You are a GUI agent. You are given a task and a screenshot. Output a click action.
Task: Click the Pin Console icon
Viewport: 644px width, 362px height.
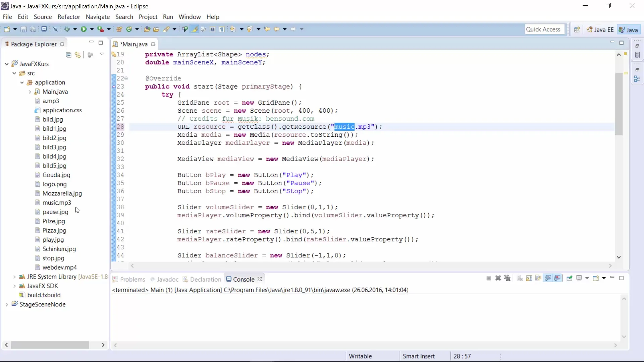(570, 278)
